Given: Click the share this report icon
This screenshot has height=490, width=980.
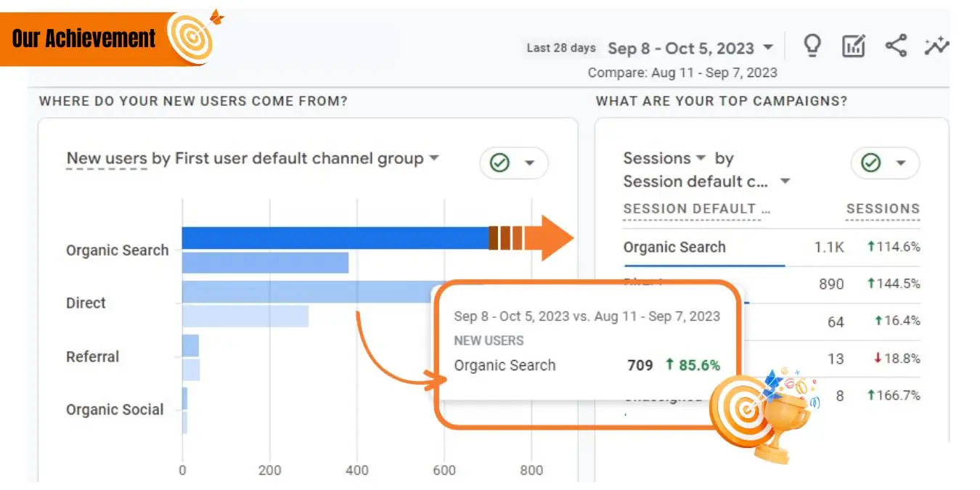Looking at the screenshot, I should [896, 45].
